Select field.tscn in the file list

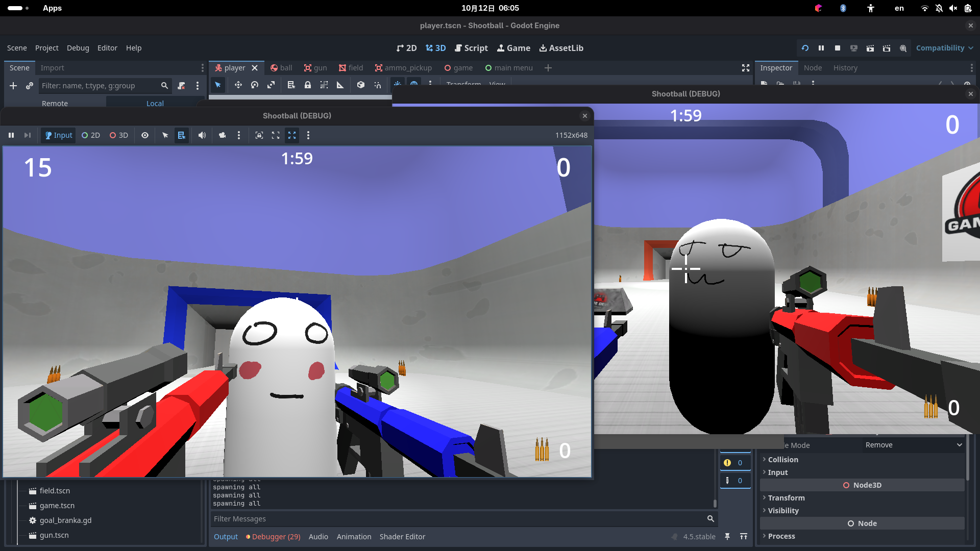point(55,491)
